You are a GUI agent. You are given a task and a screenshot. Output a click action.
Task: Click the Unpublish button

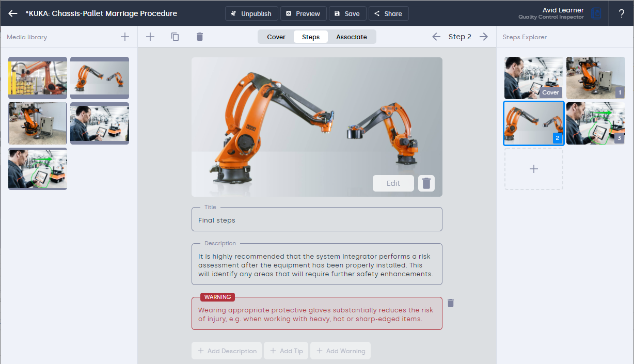pos(251,13)
